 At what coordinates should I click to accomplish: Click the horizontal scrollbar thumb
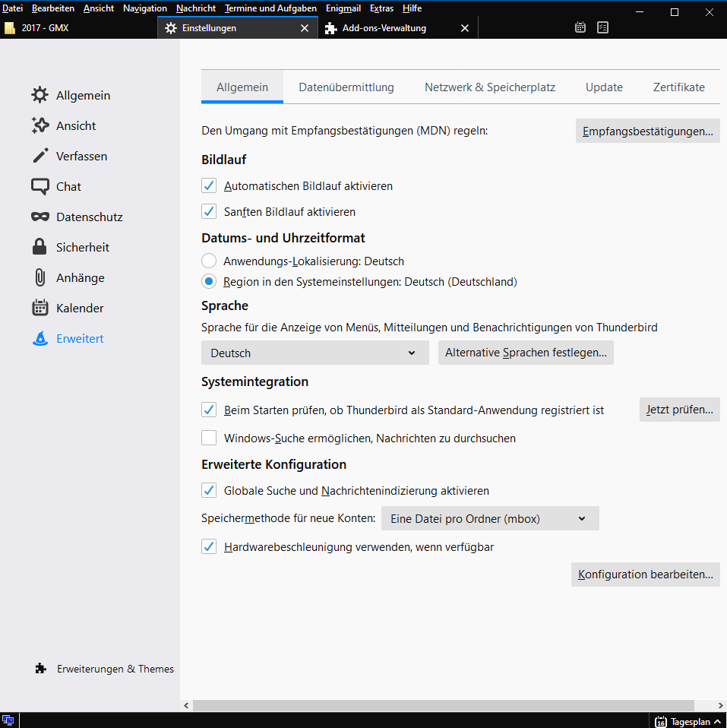click(444, 705)
